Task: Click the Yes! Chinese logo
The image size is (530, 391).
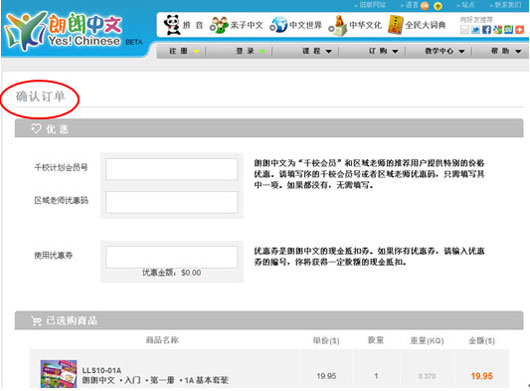Action: point(64,30)
